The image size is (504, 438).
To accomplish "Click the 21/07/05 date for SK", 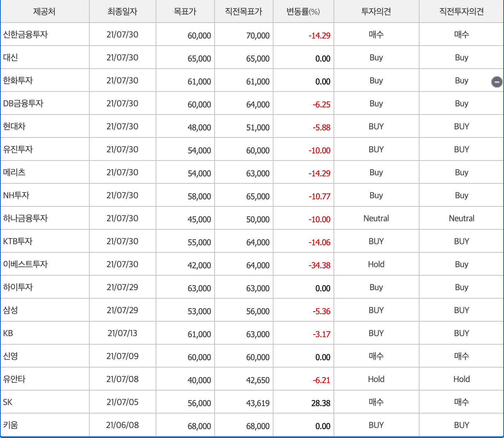I will 122,402.
